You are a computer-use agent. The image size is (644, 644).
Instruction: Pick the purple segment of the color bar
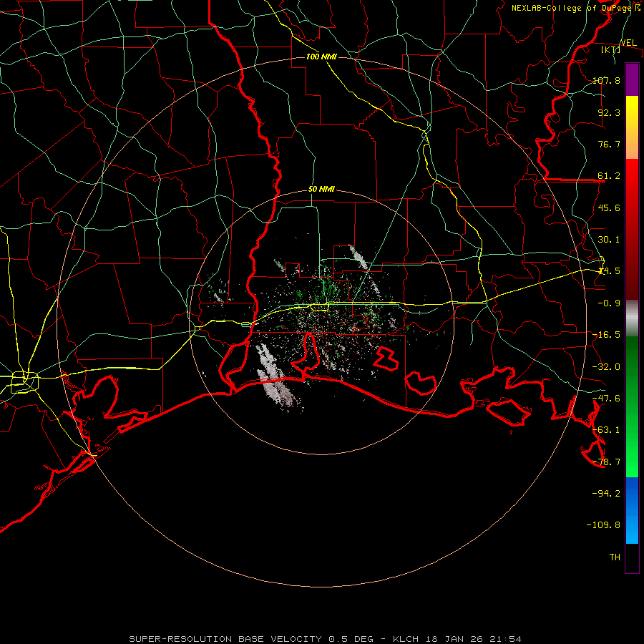pos(632,79)
